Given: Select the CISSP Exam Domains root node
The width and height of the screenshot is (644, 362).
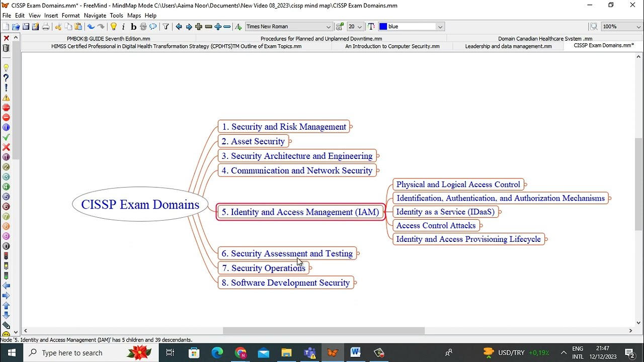Looking at the screenshot, I should coord(140,205).
